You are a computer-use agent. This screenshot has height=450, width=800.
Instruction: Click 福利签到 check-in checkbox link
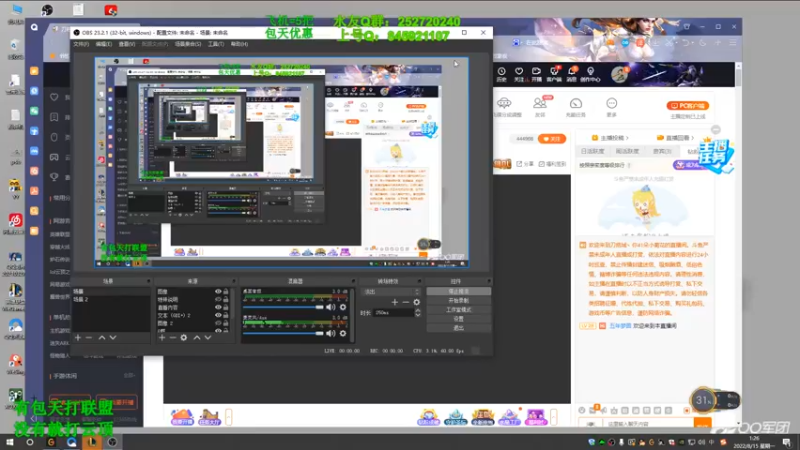552,164
